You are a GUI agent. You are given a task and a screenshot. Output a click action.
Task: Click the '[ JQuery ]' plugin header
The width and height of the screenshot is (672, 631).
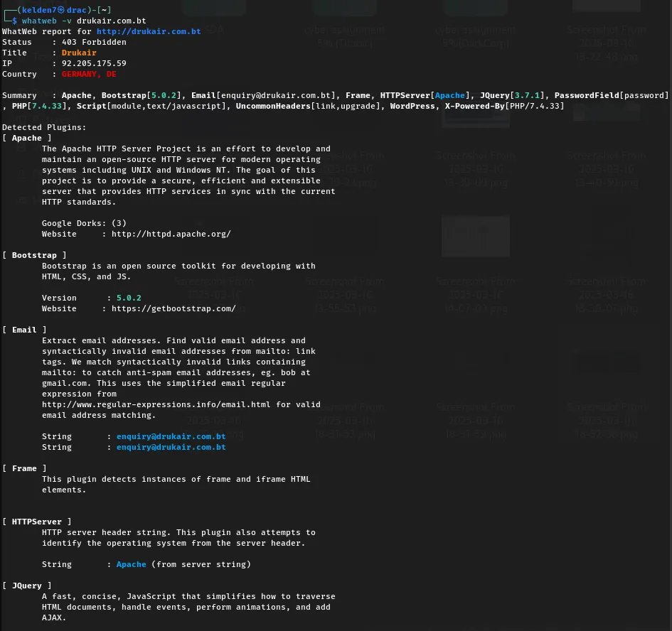point(27,586)
